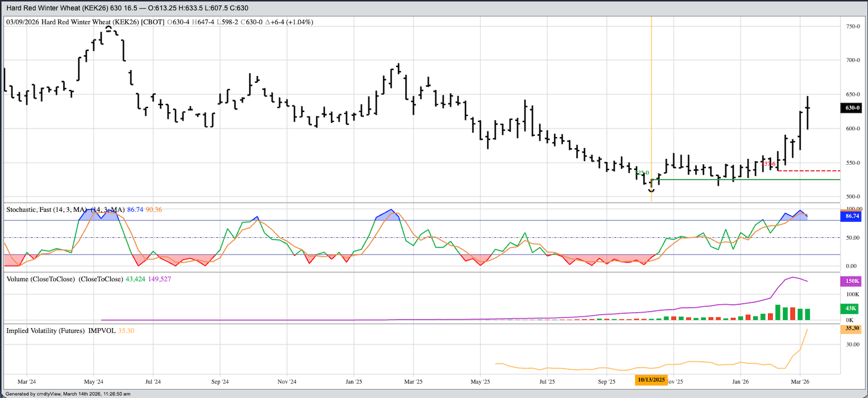Click the arc high marker above May 2024 peak
This screenshot has height=398, width=868.
click(109, 28)
